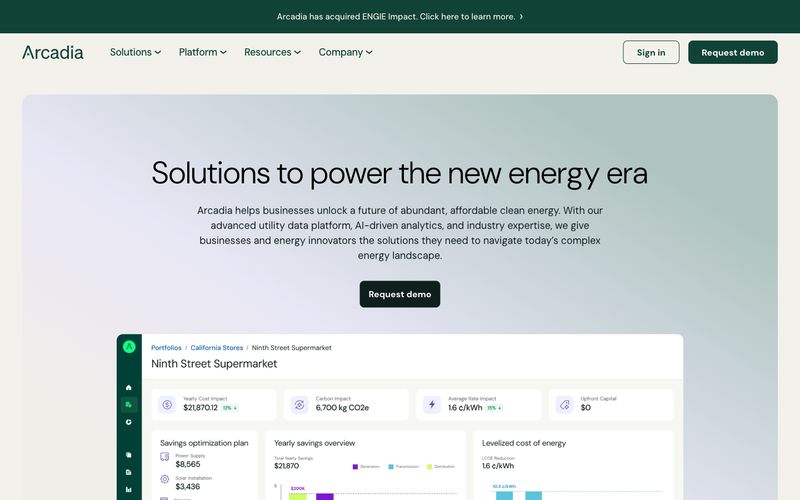Screen dimensions: 800x500
Task: Click the stacked copy icon in dashboard sidebar
Action: [x=129, y=455]
